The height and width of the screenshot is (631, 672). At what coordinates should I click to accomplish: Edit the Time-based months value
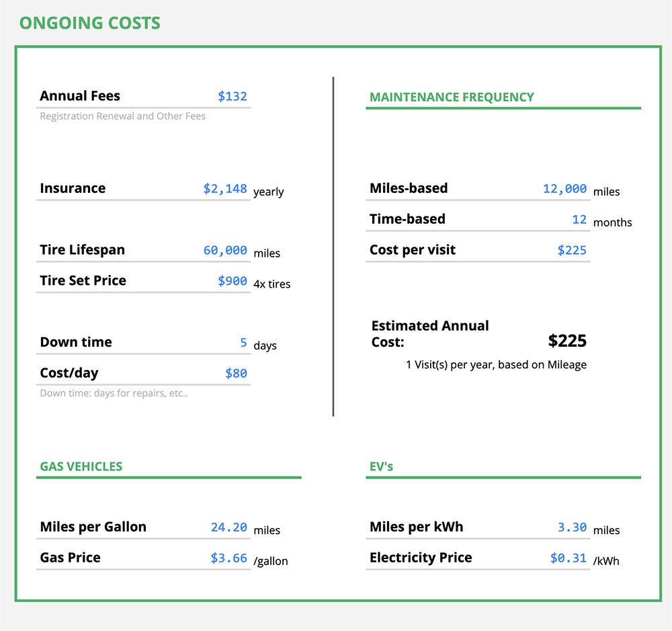coord(579,219)
